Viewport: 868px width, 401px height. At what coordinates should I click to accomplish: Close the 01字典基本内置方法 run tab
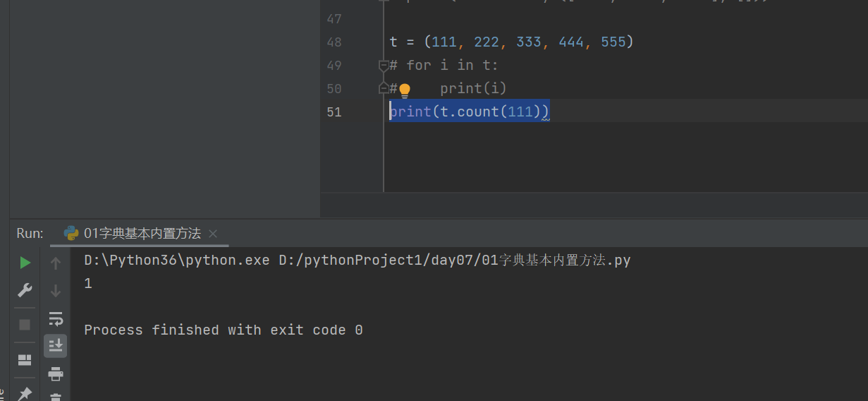[x=213, y=234]
